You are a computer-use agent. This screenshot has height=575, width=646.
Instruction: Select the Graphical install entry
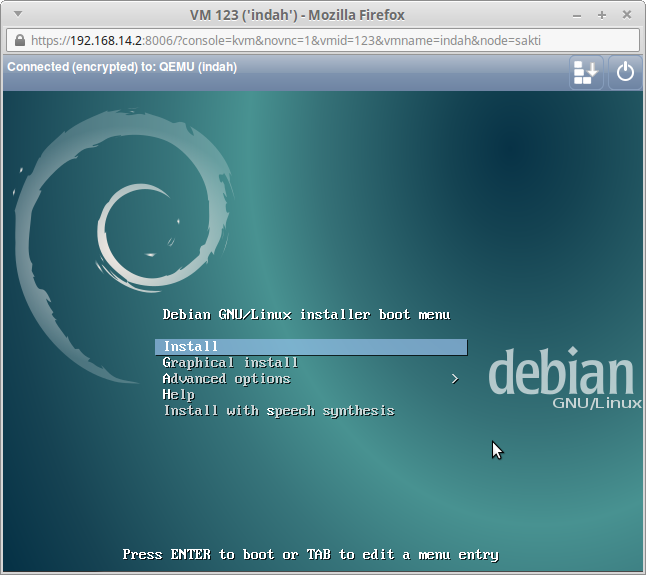(x=230, y=363)
